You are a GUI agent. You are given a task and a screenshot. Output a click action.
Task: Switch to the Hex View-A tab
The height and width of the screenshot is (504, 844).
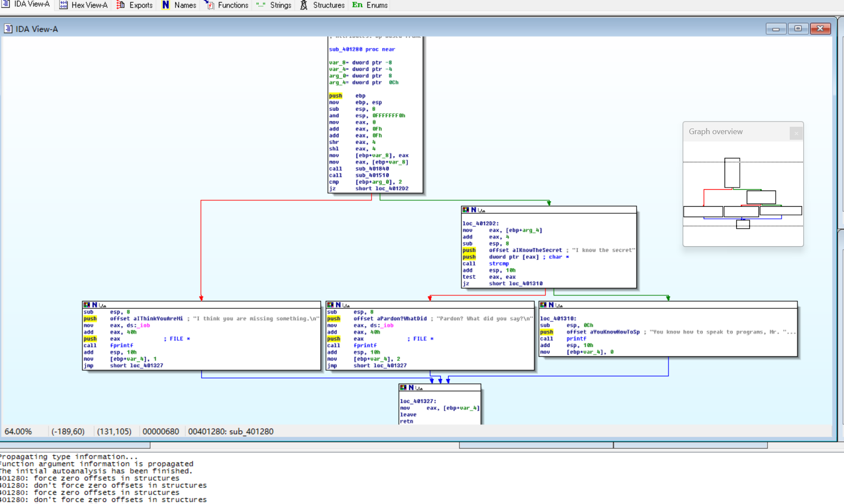[x=83, y=5]
